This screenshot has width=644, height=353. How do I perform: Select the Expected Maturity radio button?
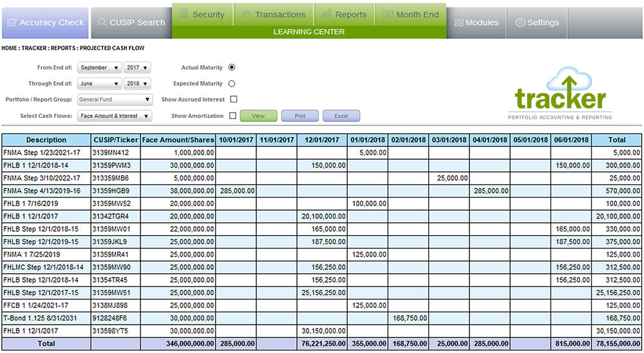[x=232, y=83]
